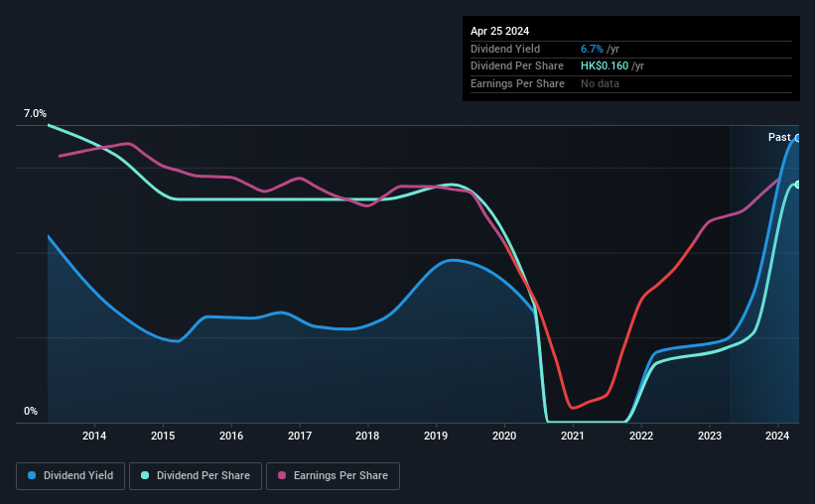Select the blue Dividend Yield endpoint marker
The height and width of the screenshot is (504, 815).
pos(798,138)
